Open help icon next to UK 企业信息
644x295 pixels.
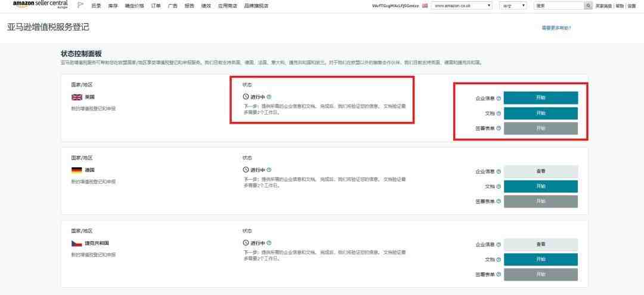coord(499,99)
